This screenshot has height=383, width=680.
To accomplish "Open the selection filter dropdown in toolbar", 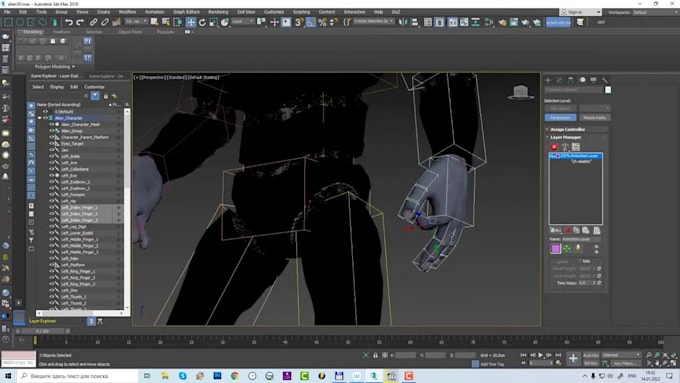I will click(136, 21).
